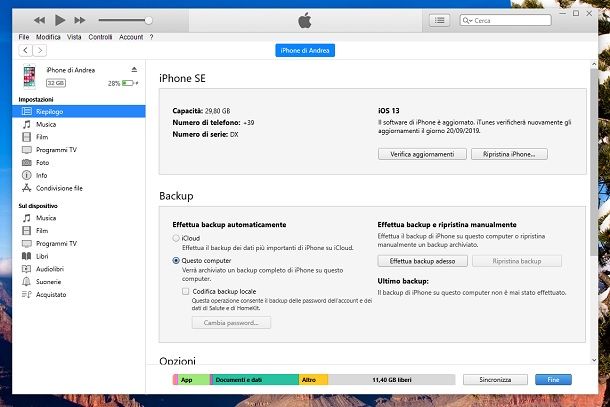Click the Ultimo backup label
Screen dimensions: 610x407
(x=403, y=281)
